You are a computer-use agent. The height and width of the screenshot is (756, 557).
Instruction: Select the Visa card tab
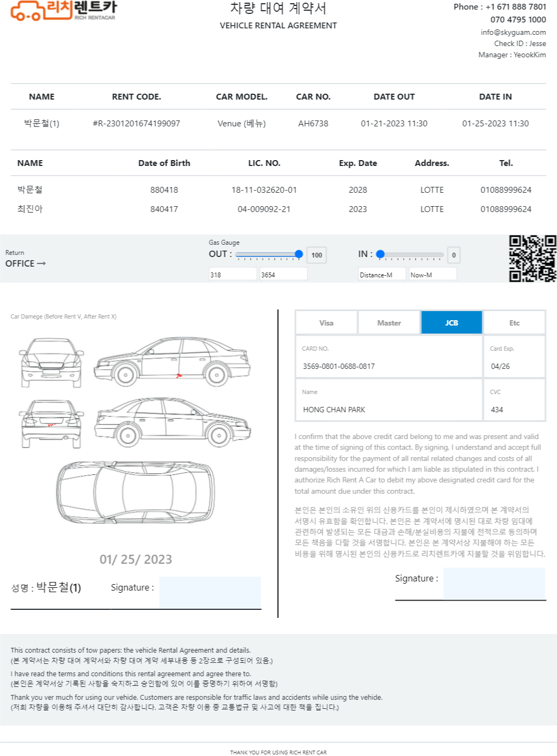click(x=326, y=323)
